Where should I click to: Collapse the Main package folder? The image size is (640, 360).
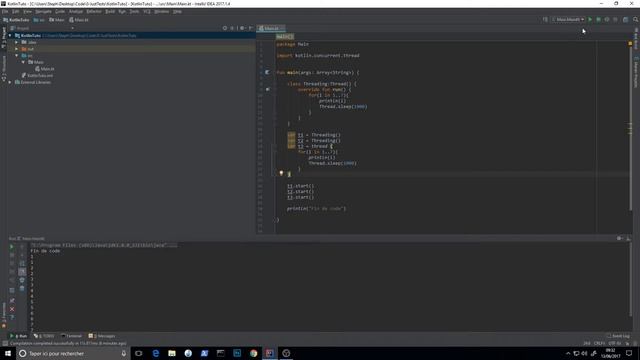tap(23, 62)
